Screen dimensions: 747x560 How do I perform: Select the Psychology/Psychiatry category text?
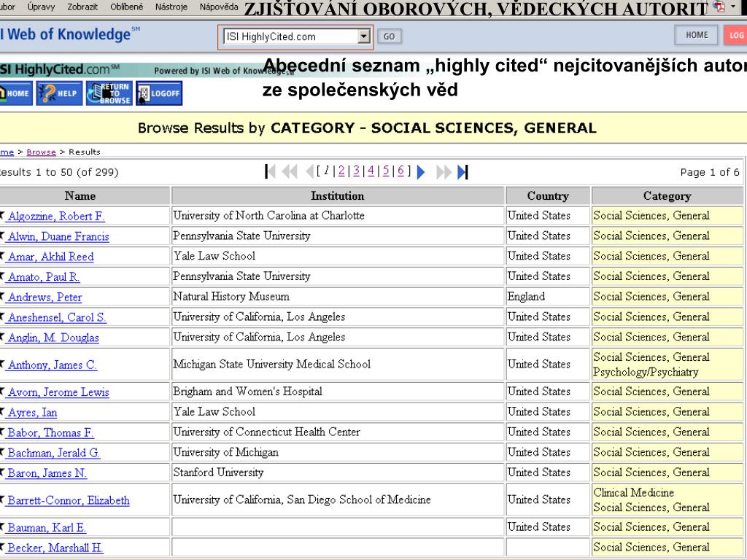646,373
